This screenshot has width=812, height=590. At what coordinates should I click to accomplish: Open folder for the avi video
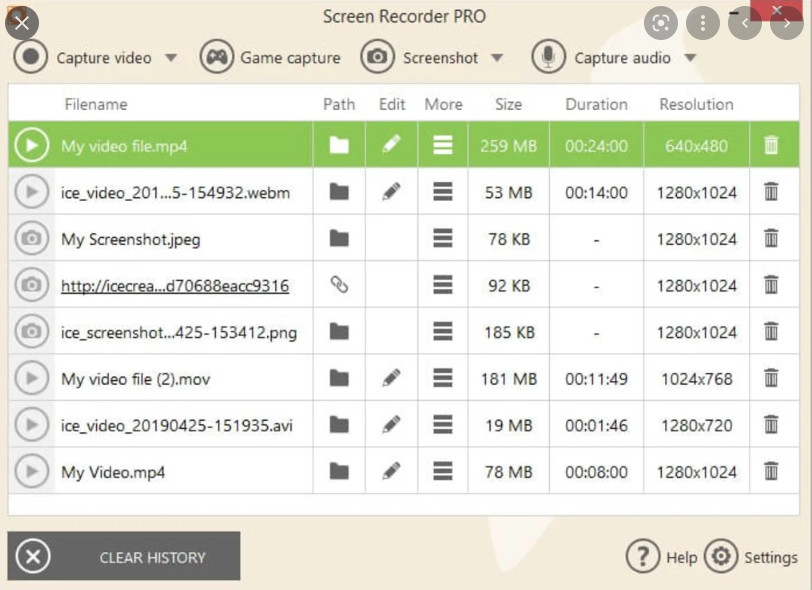click(x=339, y=425)
